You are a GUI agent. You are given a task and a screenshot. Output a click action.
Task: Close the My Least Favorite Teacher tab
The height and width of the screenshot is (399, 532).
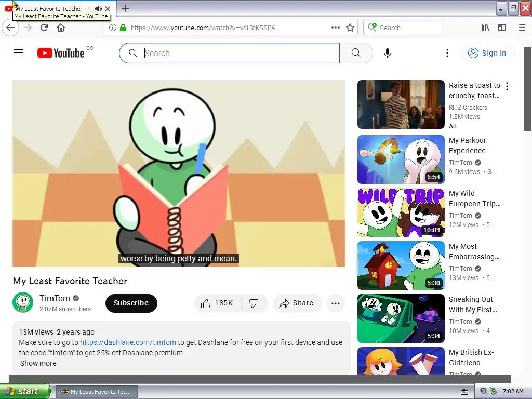tap(108, 8)
